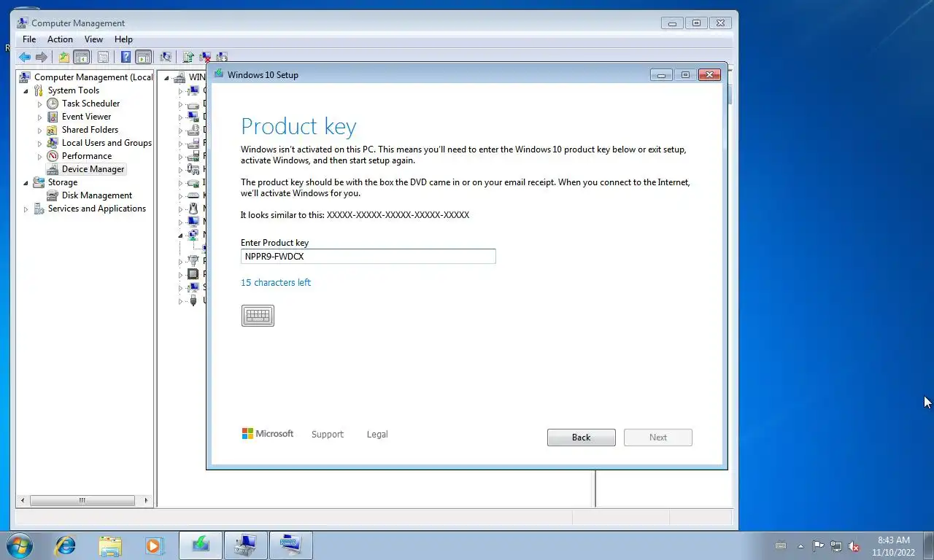Launch Internet Explorer from the taskbar
Screen dimensions: 934x560
click(66, 545)
